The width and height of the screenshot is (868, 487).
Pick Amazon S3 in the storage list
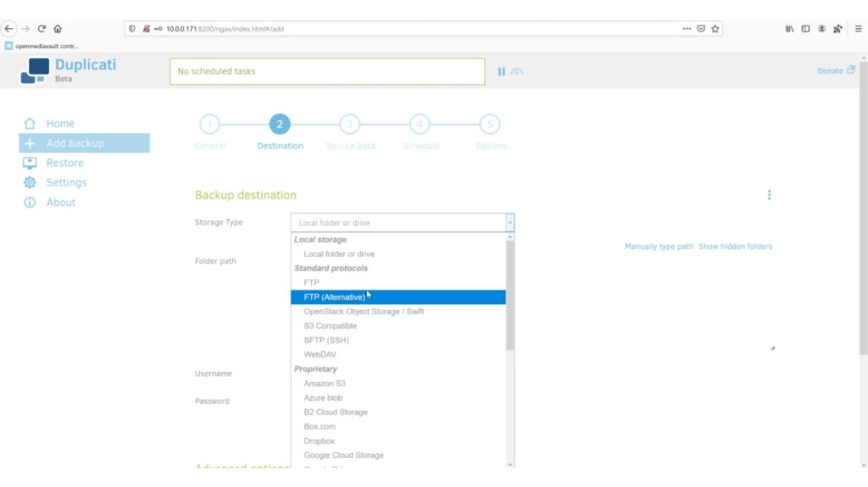398,384
